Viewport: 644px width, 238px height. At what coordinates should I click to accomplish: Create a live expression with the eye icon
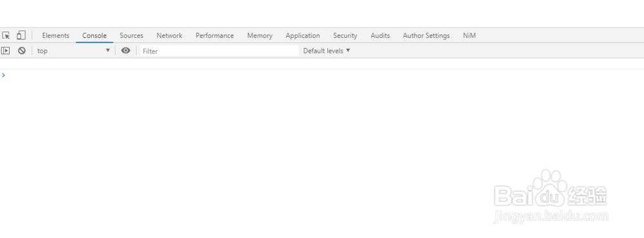(126, 50)
